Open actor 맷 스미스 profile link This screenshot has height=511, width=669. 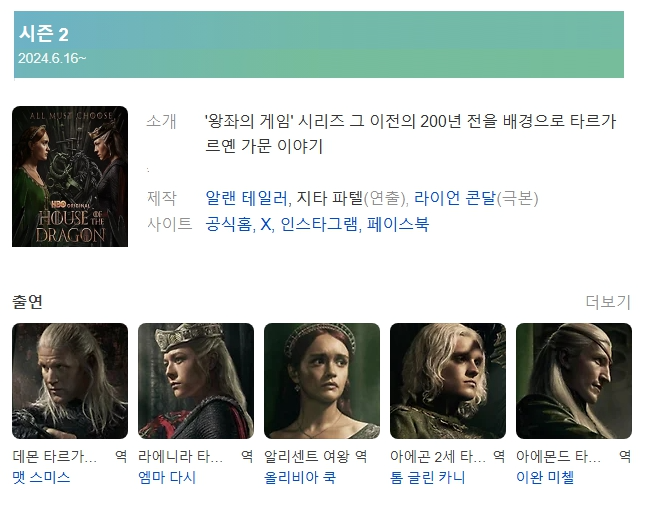tap(41, 477)
